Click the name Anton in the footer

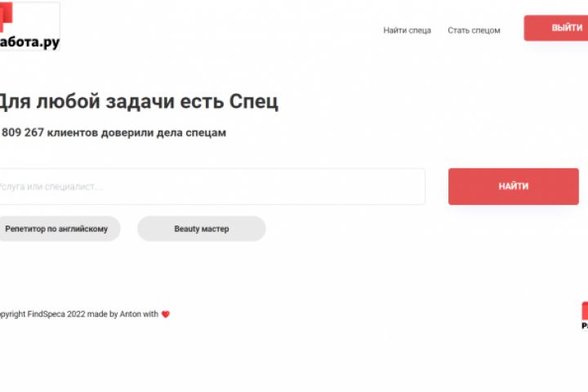click(x=131, y=314)
